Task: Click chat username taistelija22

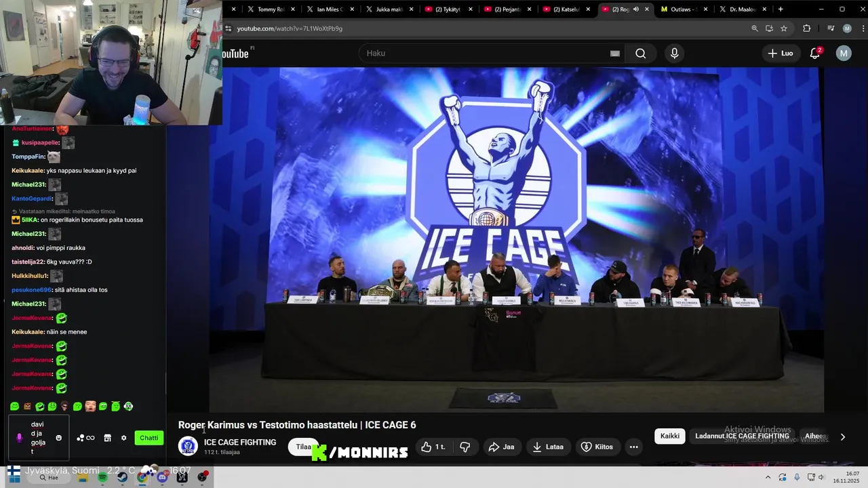Action: coord(28,262)
